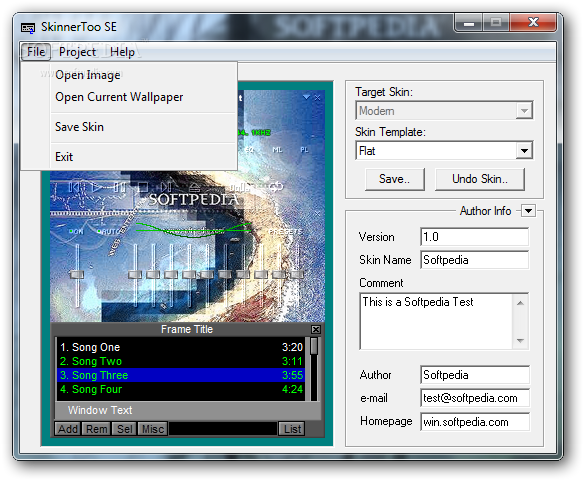This screenshot has height=481, width=584.
Task: Toggle the equalizer ON indicator
Action: (76, 232)
